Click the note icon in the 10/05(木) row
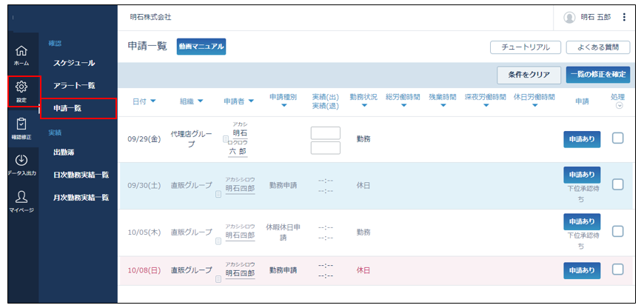 pyautogui.click(x=218, y=241)
